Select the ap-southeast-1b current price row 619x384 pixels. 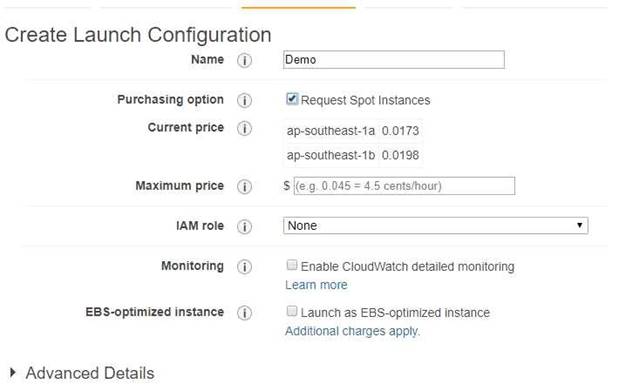pyautogui.click(x=353, y=155)
